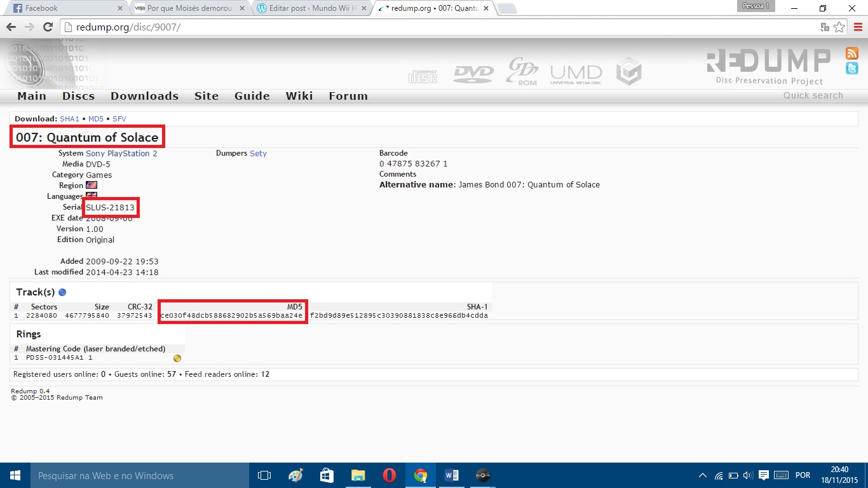Open Opera from the taskbar
The image size is (868, 488).
click(x=390, y=475)
